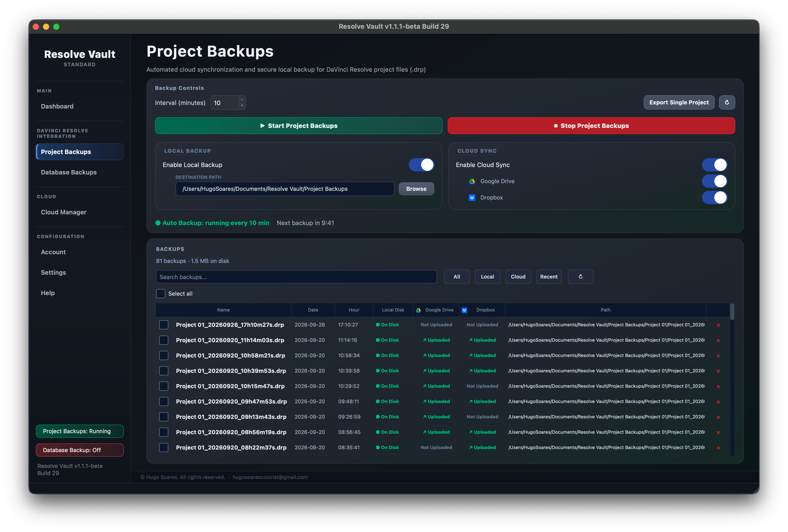Viewport: 788px width, 532px height.
Task: Click Dropbox icon in table header
Action: click(x=464, y=310)
